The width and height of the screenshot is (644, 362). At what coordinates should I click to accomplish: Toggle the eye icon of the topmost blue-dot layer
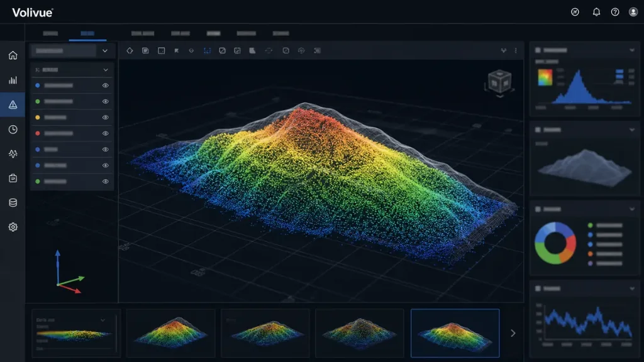(106, 85)
